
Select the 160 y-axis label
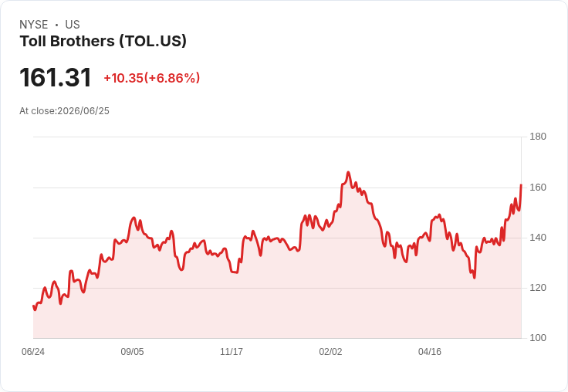[538, 188]
